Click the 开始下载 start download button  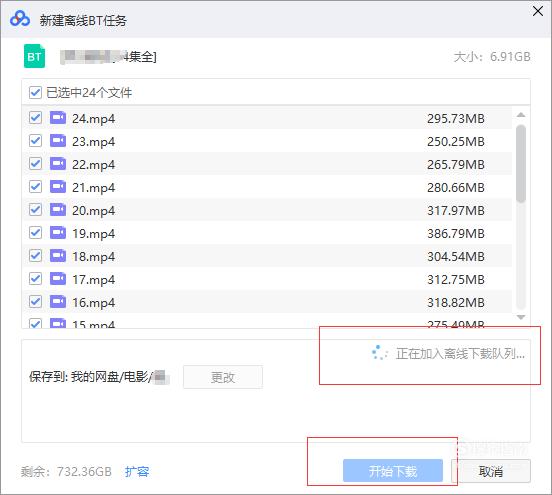coord(393,471)
